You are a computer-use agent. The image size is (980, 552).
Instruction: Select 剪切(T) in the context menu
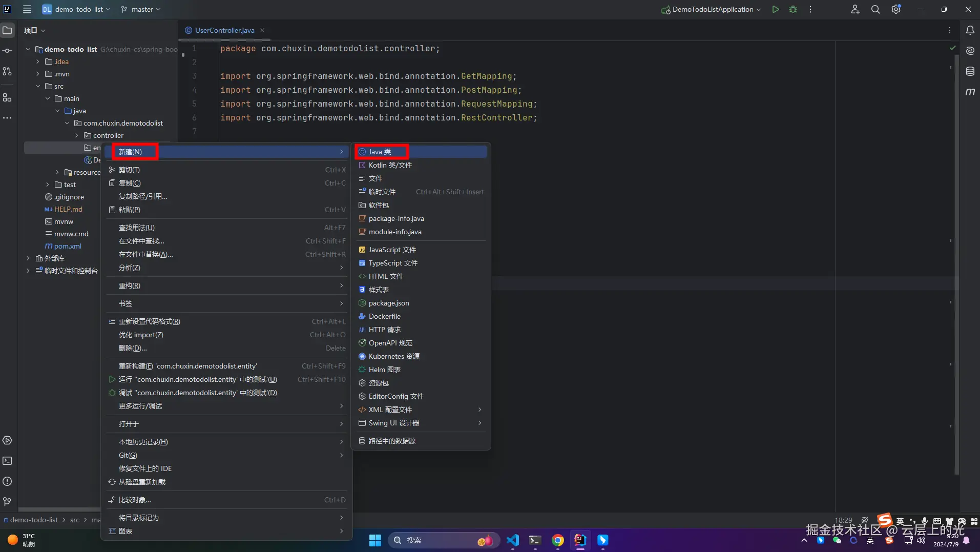[227, 170]
